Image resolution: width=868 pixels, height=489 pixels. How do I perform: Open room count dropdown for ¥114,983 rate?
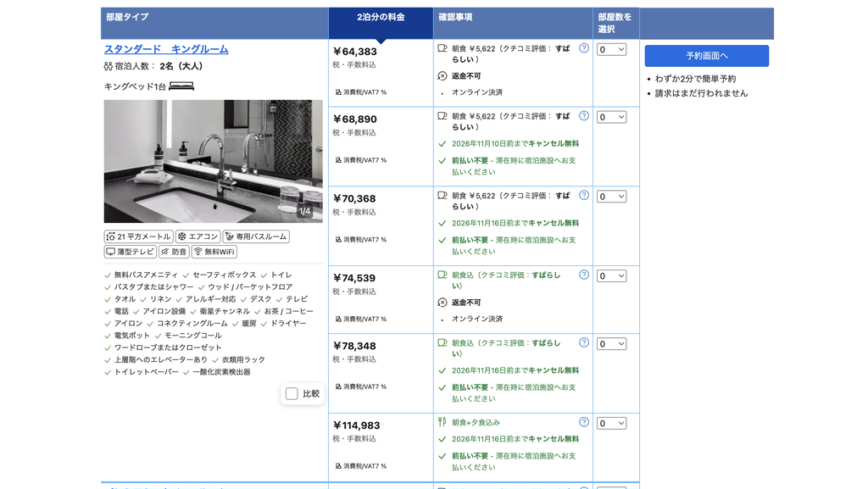(611, 424)
